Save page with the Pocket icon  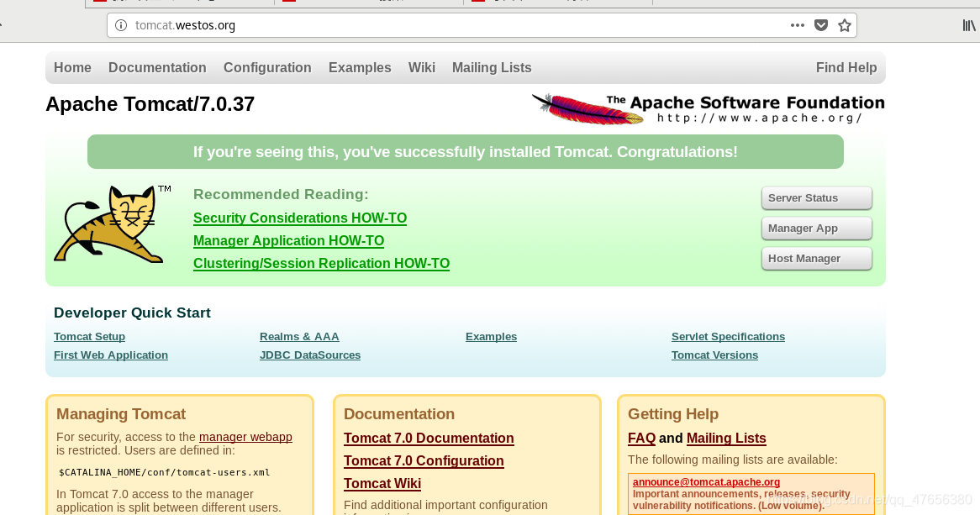821,25
